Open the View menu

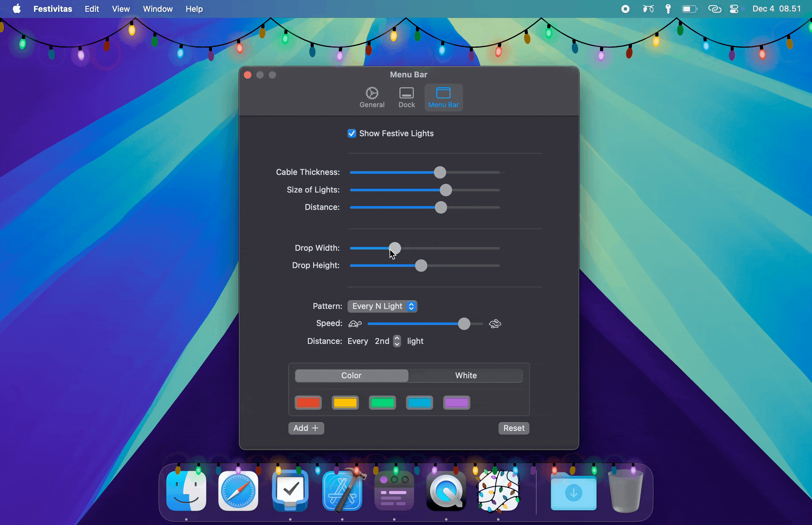tap(121, 9)
